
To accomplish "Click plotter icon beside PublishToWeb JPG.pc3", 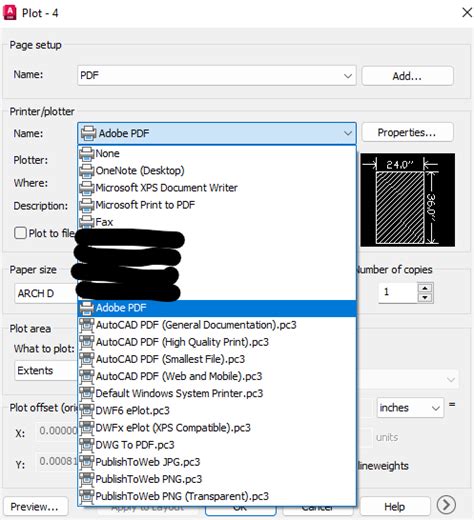I will click(87, 462).
